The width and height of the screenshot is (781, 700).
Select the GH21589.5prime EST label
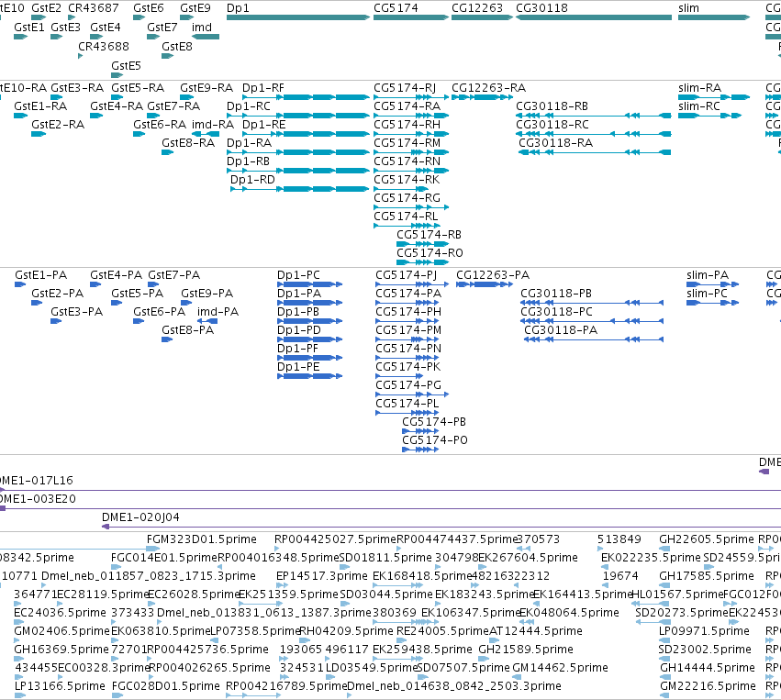point(526,650)
